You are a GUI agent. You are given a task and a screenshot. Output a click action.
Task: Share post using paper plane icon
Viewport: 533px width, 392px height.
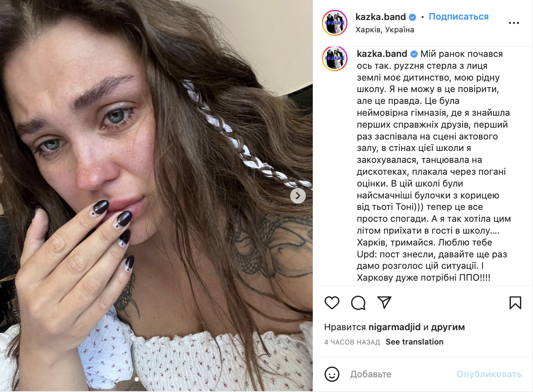[x=384, y=302]
